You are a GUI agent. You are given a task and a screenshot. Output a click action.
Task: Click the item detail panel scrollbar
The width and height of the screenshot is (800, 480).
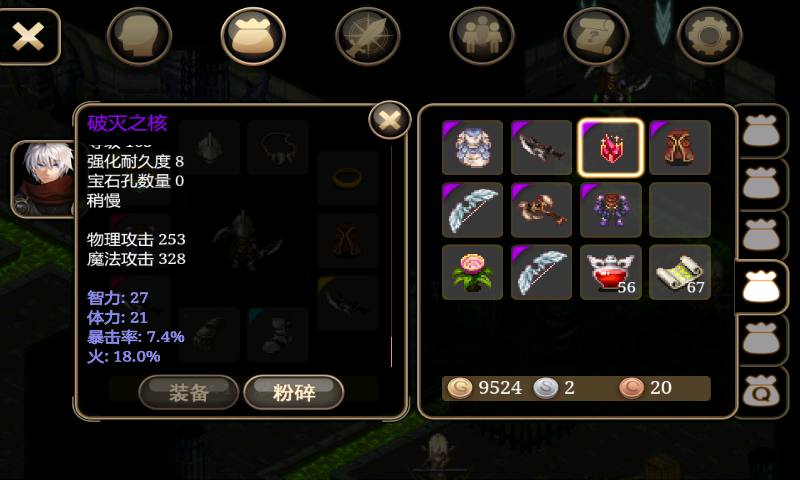tap(391, 257)
